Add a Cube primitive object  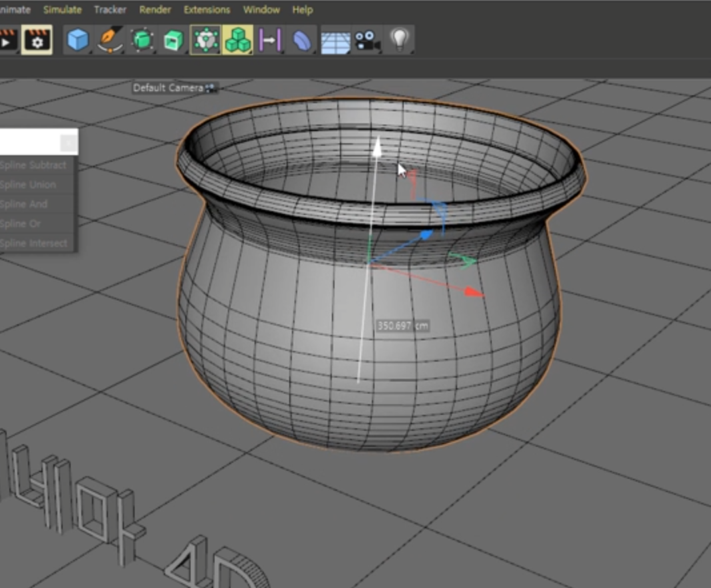[x=77, y=40]
